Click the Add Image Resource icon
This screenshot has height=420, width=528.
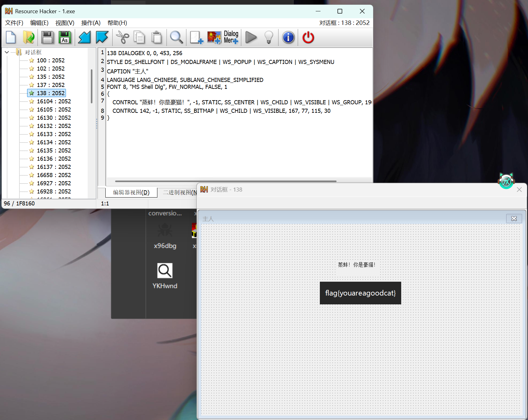click(214, 37)
